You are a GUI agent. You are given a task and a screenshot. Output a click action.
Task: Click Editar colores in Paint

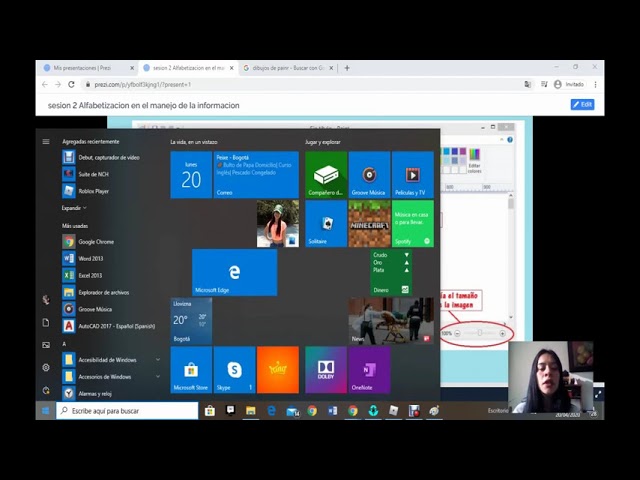pyautogui.click(x=474, y=160)
